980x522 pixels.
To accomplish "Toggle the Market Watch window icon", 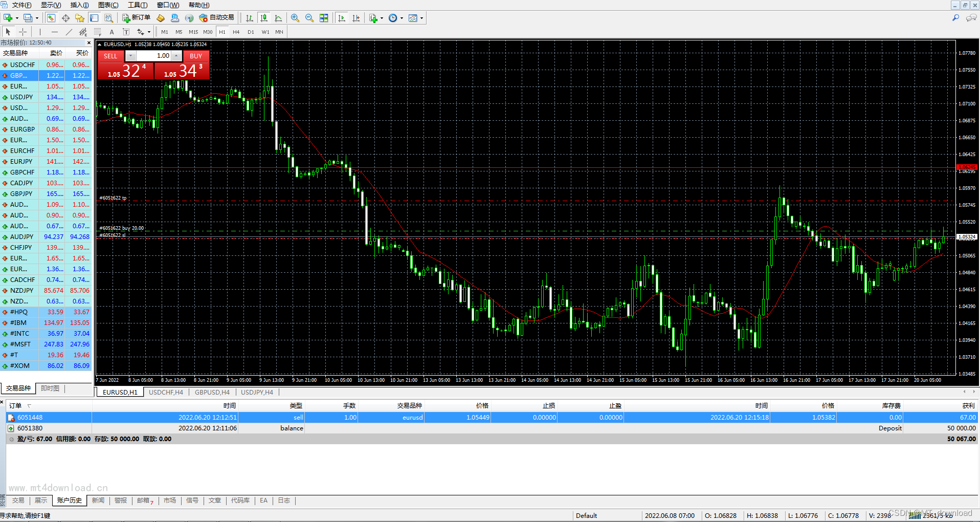I will tap(51, 18).
